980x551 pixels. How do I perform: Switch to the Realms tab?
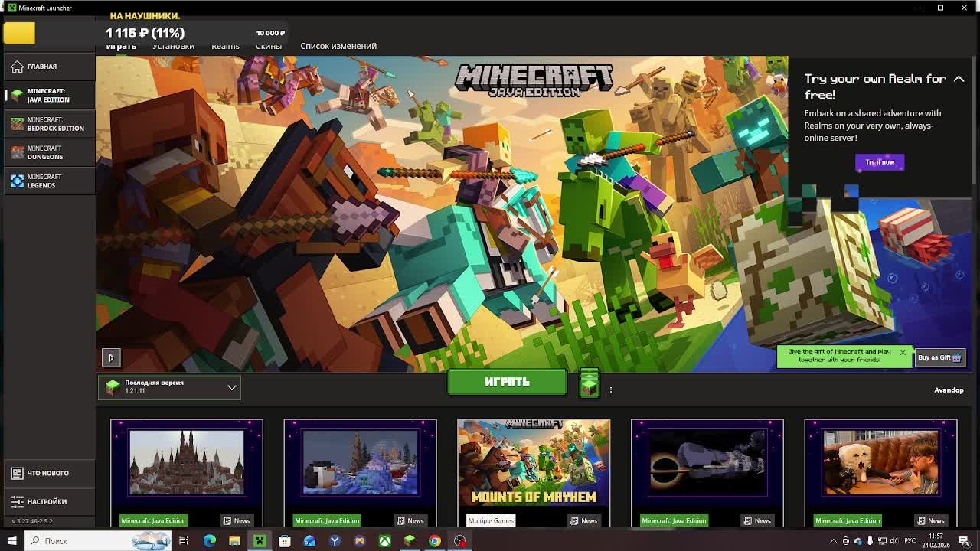tap(225, 46)
